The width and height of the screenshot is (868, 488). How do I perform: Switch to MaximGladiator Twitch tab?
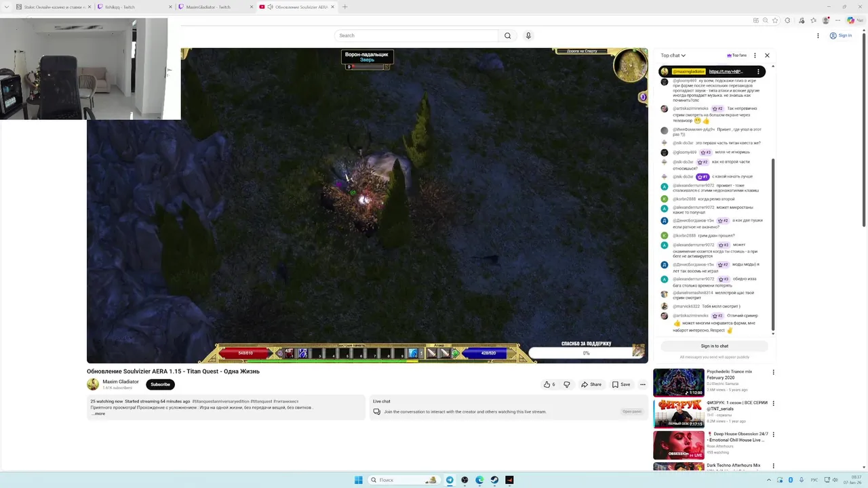tap(214, 7)
